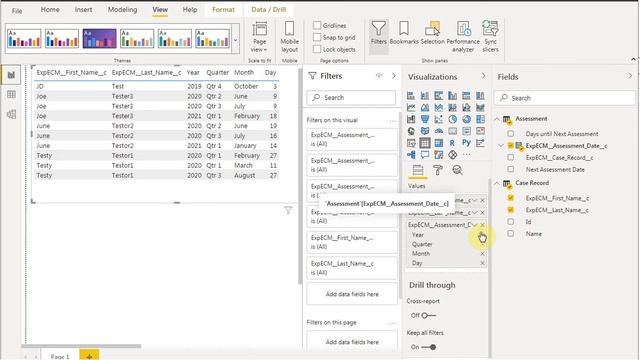Viewport: 640px width, 360px height.
Task: Check the Id field
Action: (x=511, y=222)
